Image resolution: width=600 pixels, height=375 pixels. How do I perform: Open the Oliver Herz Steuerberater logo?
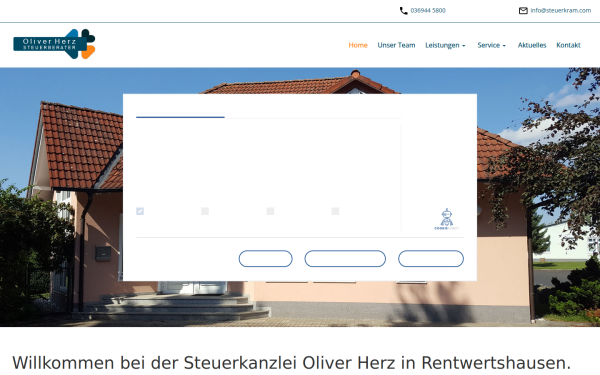(54, 44)
